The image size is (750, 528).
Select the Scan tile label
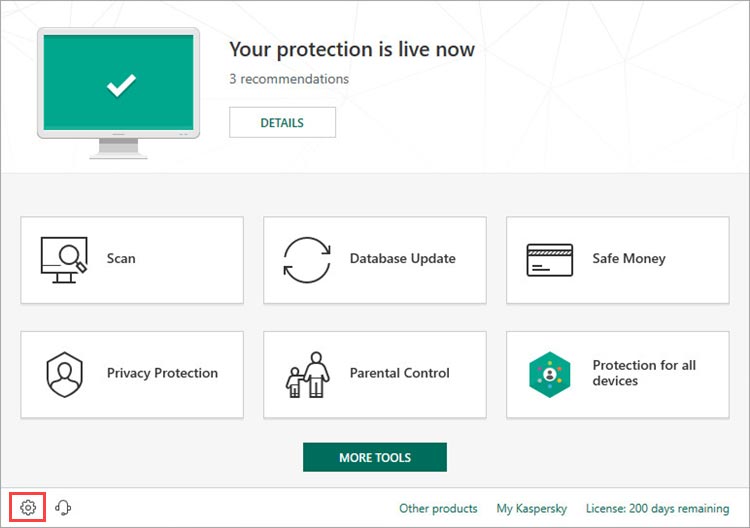(x=121, y=258)
